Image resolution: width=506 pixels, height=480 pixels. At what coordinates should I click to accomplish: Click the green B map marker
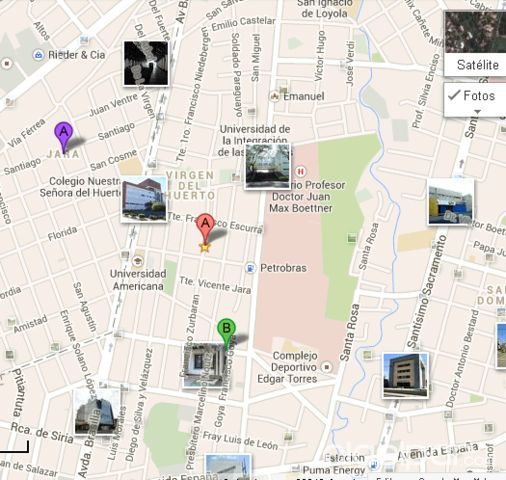pyautogui.click(x=226, y=334)
